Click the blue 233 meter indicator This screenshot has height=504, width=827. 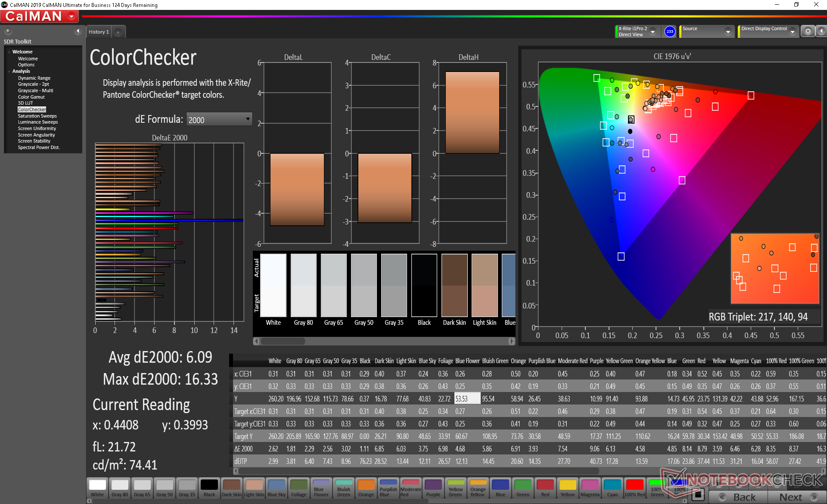(669, 31)
